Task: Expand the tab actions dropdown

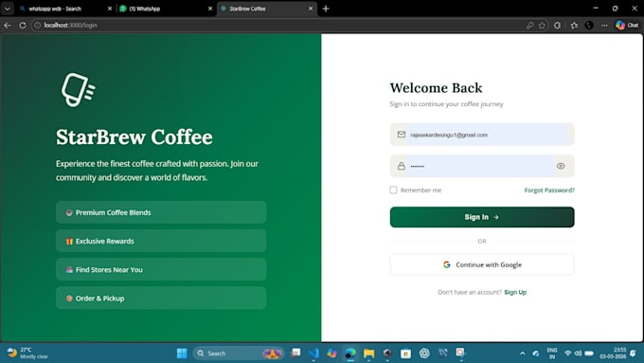Action: [x=8, y=9]
